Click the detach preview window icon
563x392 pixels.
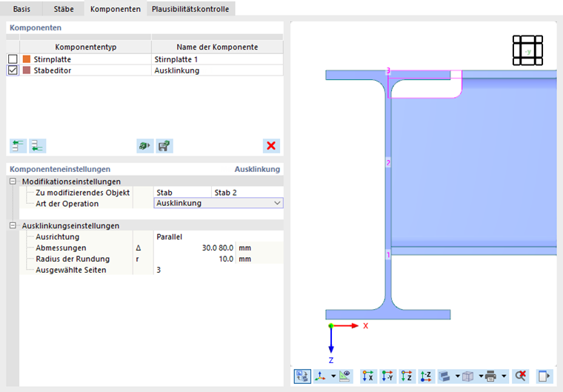[x=544, y=376]
